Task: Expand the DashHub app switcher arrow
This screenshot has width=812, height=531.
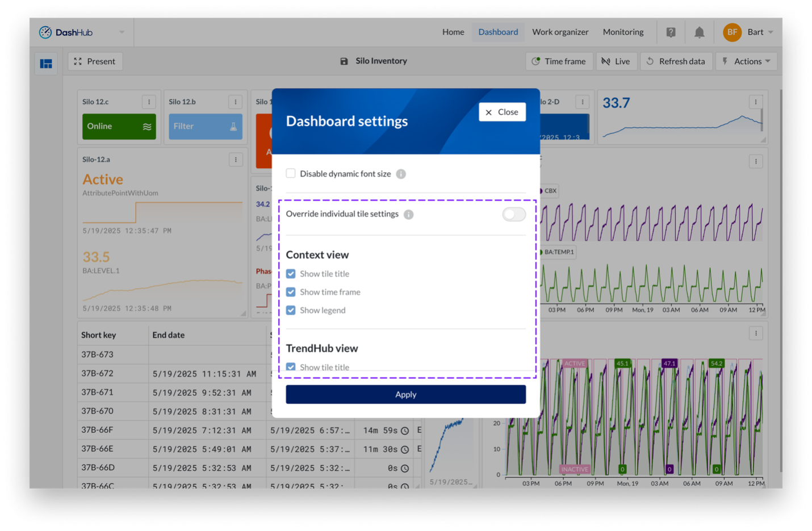Action: coord(122,32)
